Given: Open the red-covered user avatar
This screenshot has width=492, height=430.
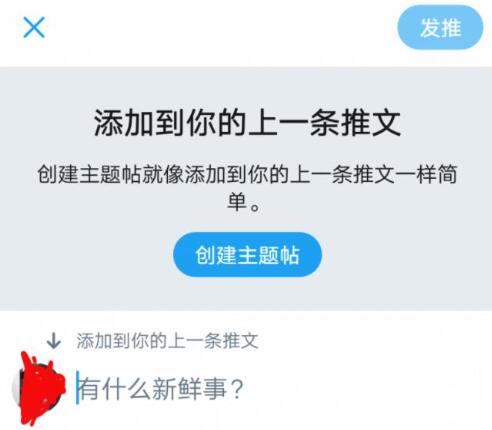Looking at the screenshot, I should 38,388.
